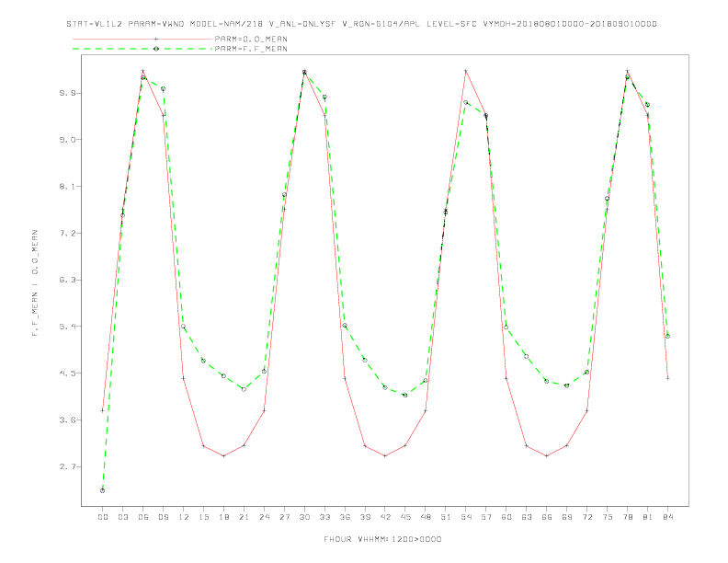Click the green F.F_MEAN marker at hour 21
This screenshot has width=728, height=563.
pyautogui.click(x=244, y=389)
